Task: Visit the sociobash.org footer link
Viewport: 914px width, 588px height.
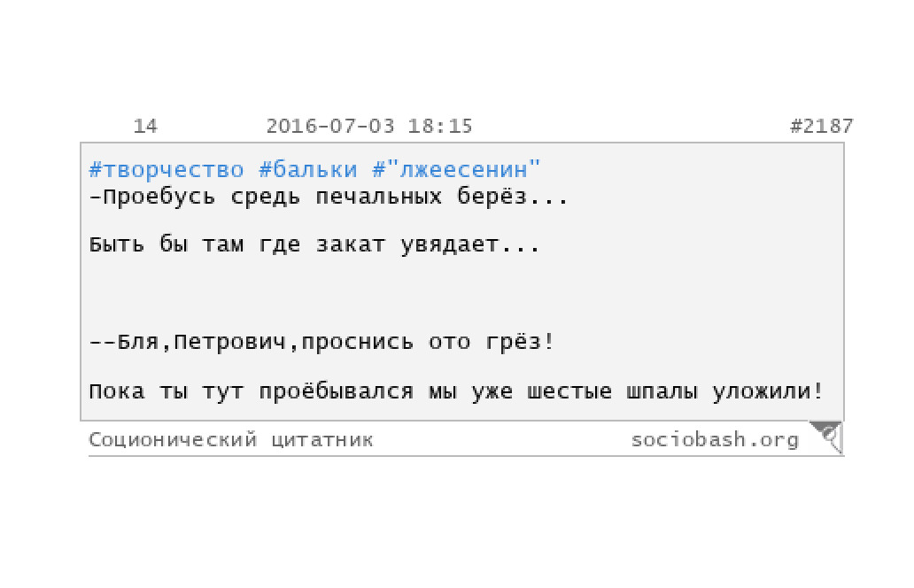Action: click(x=715, y=439)
